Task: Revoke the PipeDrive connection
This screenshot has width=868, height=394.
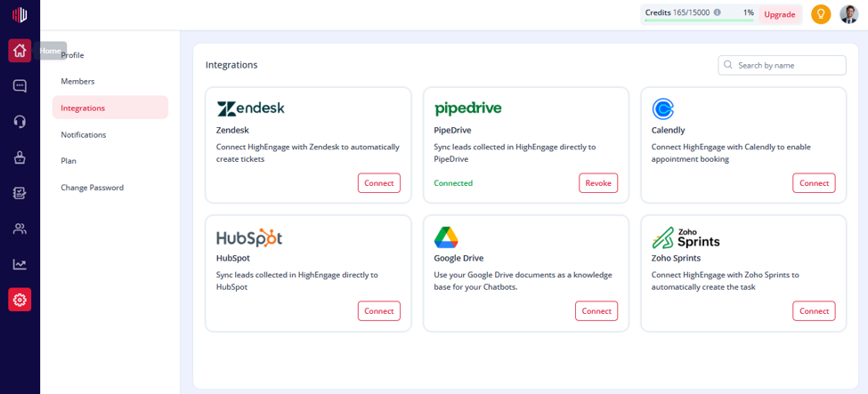Action: tap(598, 183)
